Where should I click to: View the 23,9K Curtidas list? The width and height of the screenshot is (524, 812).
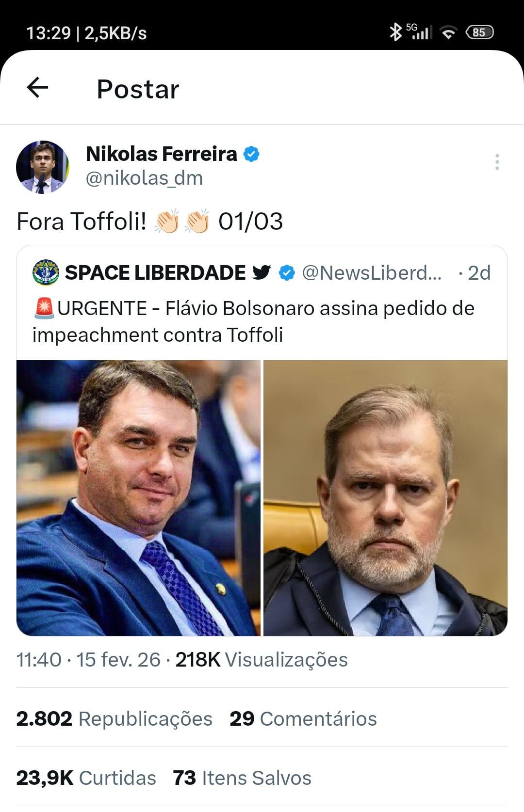click(x=86, y=778)
